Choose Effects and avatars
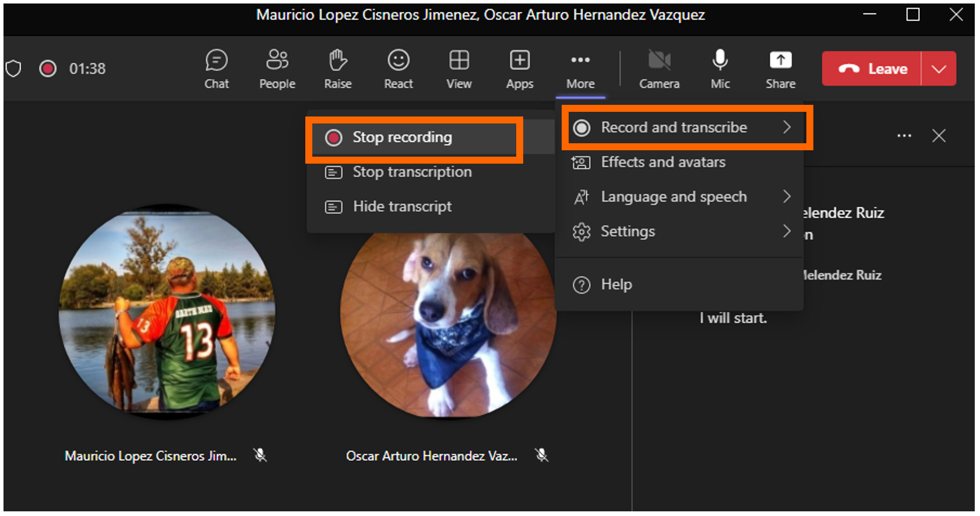The width and height of the screenshot is (980, 516). point(663,162)
